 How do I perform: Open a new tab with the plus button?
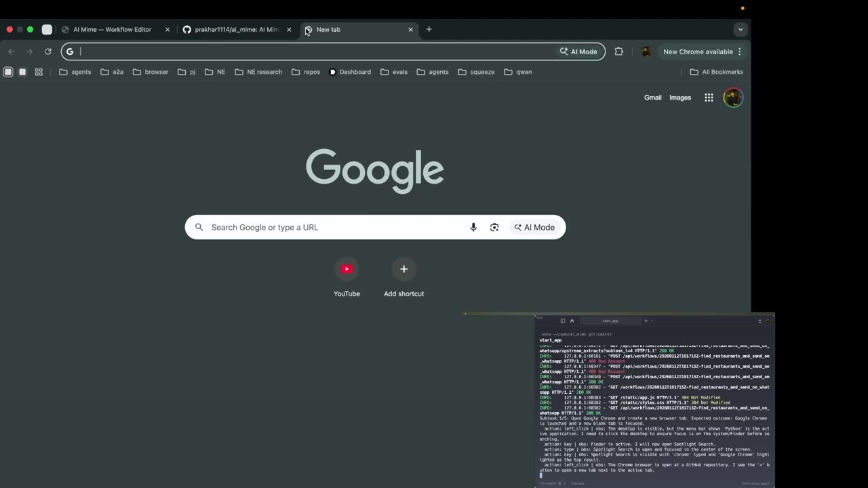429,29
